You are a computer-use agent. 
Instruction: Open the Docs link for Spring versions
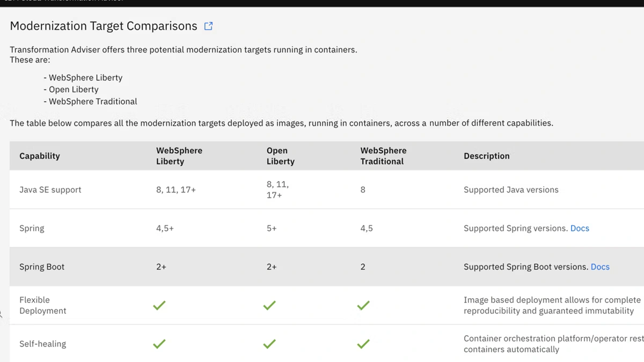coord(580,228)
